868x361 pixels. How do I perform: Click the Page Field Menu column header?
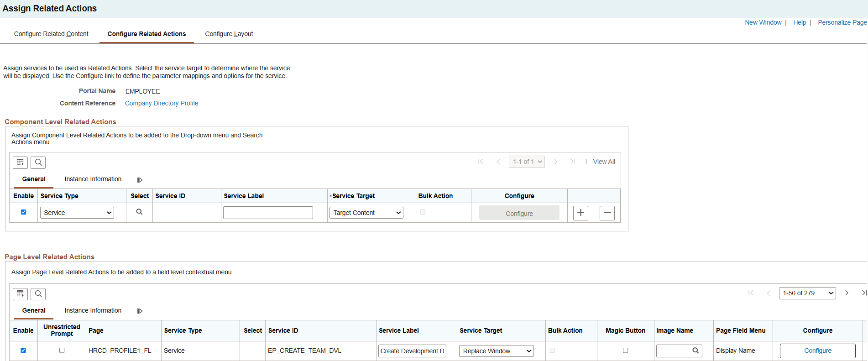[x=741, y=330]
